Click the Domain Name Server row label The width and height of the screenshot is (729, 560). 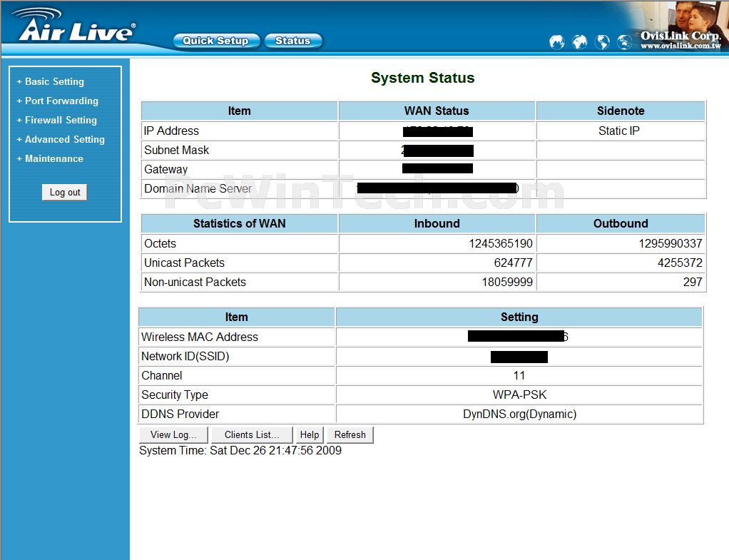[x=198, y=188]
